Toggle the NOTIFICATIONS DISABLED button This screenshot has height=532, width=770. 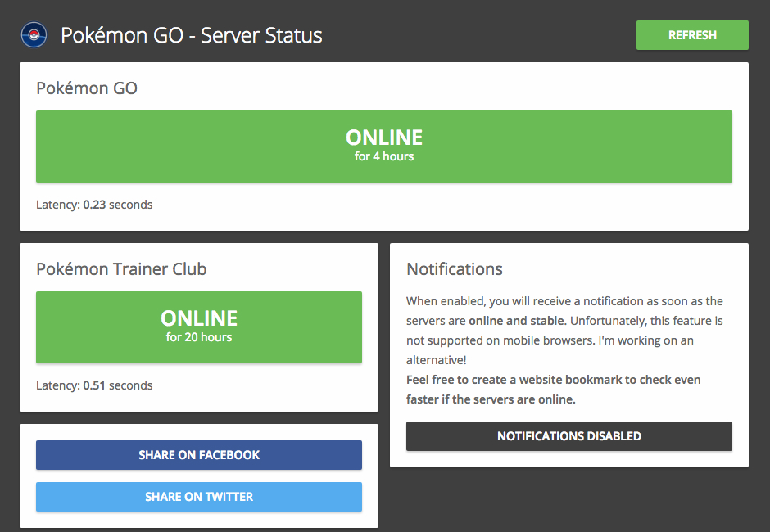[568, 435]
